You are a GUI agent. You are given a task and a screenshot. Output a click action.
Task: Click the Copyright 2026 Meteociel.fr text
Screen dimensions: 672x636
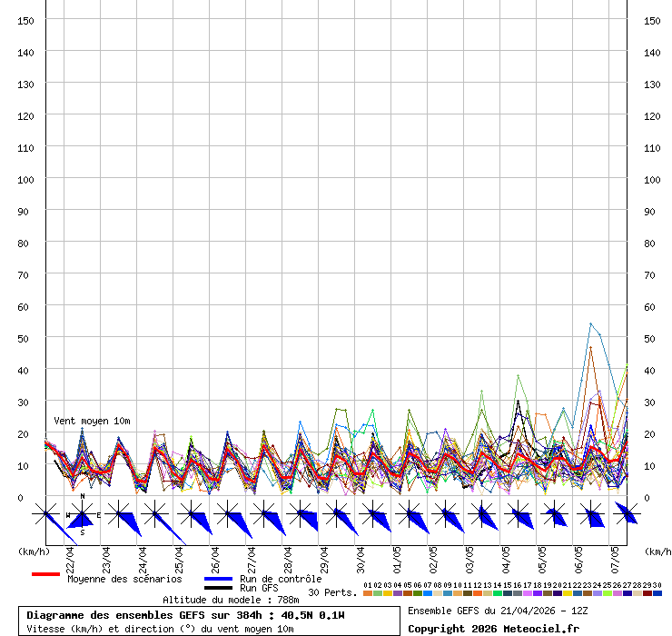click(x=493, y=629)
